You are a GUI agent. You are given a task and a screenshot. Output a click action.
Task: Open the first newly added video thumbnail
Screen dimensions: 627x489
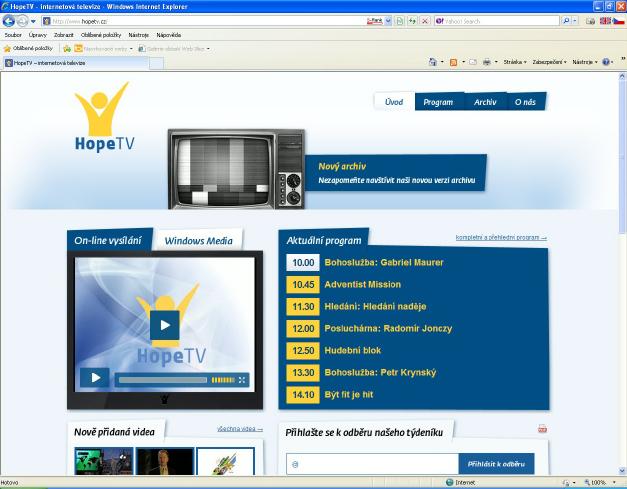click(104, 461)
